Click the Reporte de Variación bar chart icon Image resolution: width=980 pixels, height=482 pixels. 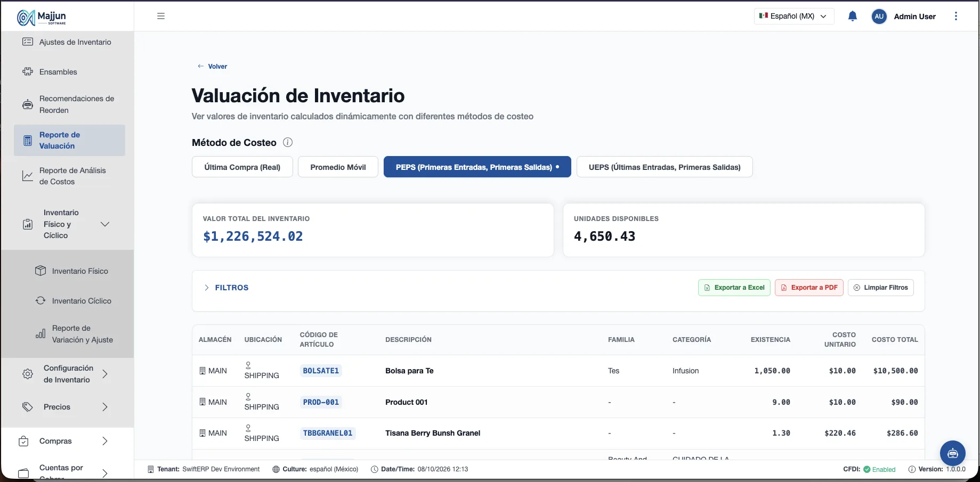point(41,334)
